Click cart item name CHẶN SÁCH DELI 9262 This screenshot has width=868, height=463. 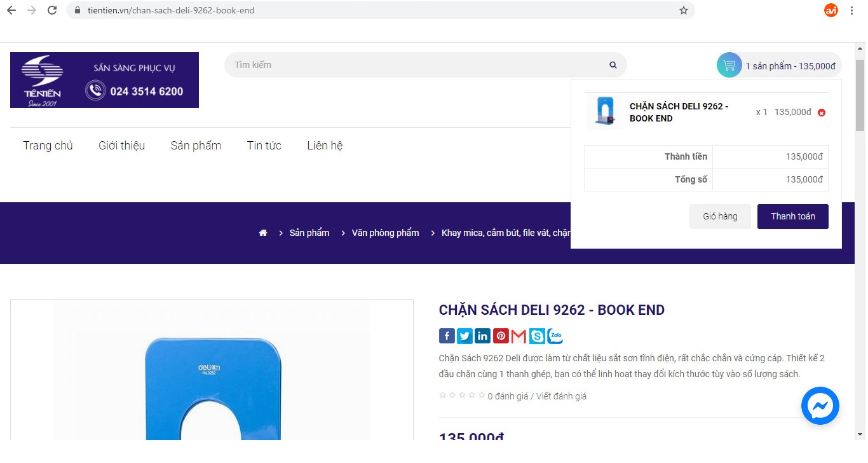click(x=679, y=113)
